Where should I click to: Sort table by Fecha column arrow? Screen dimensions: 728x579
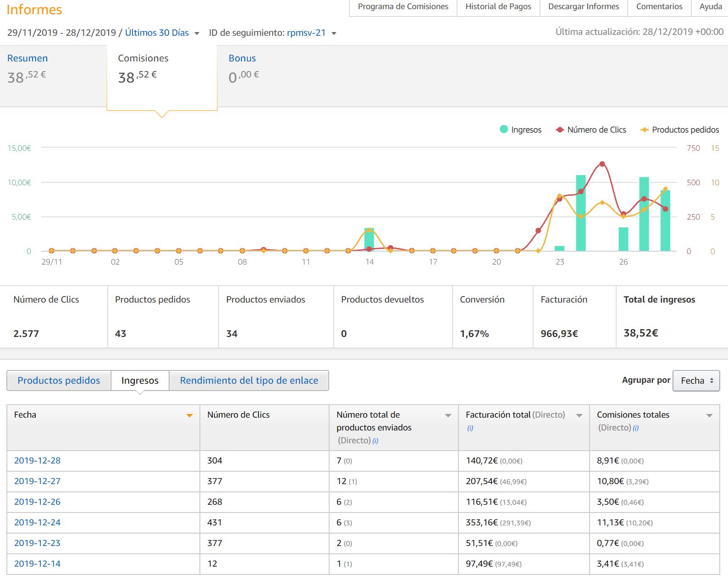coord(189,415)
